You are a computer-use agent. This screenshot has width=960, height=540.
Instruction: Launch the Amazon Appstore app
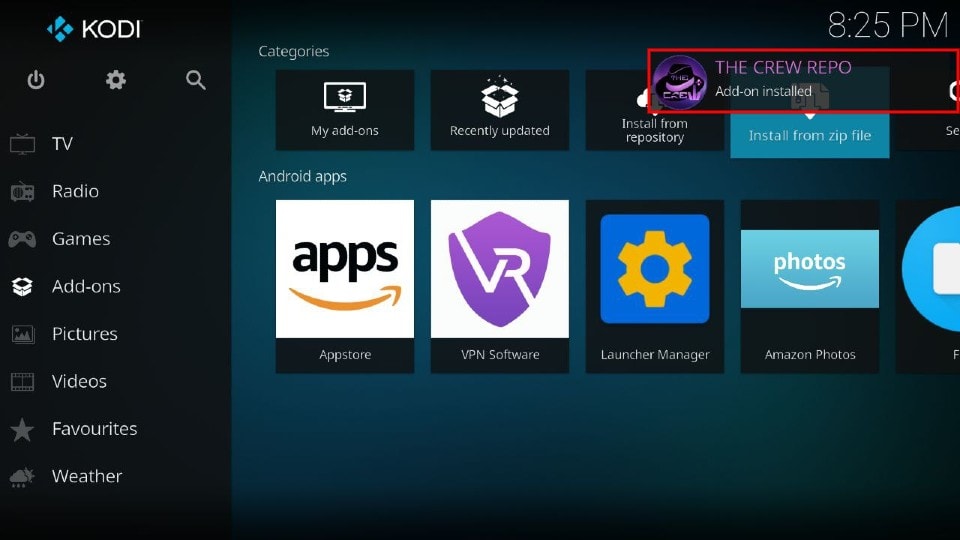coord(345,287)
